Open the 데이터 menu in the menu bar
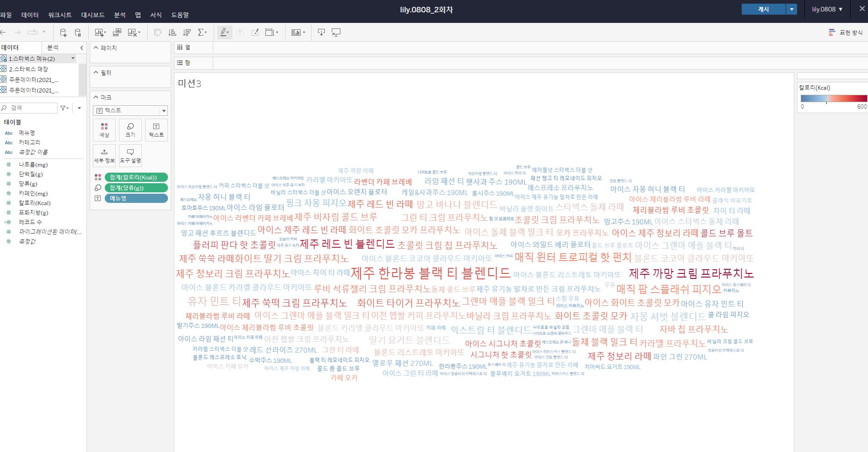 [30, 15]
